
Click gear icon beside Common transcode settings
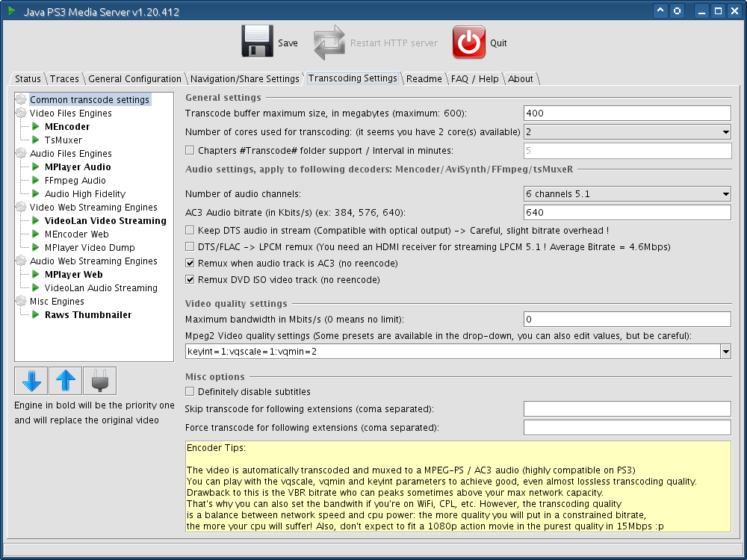pyautogui.click(x=21, y=99)
